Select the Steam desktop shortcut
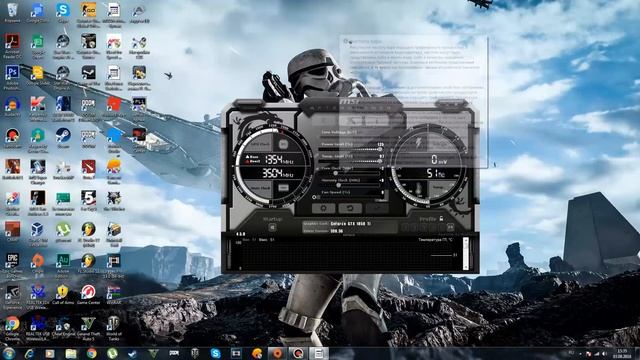The image size is (640, 360). 63,138
